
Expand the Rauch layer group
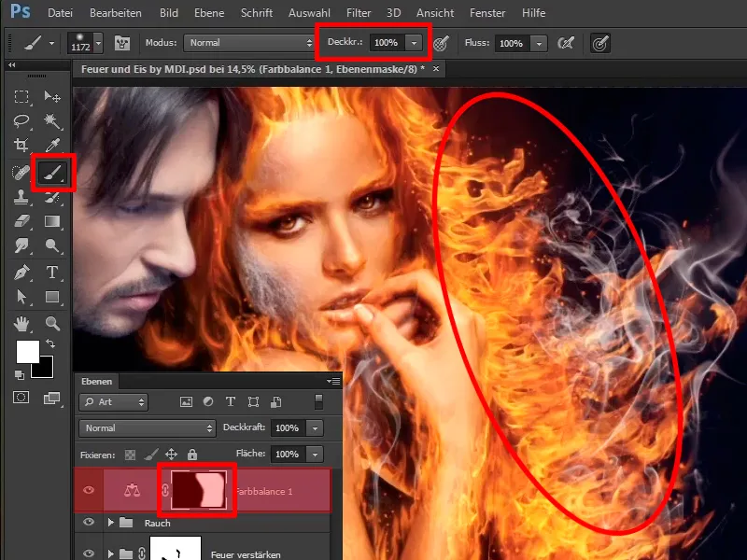tap(110, 523)
